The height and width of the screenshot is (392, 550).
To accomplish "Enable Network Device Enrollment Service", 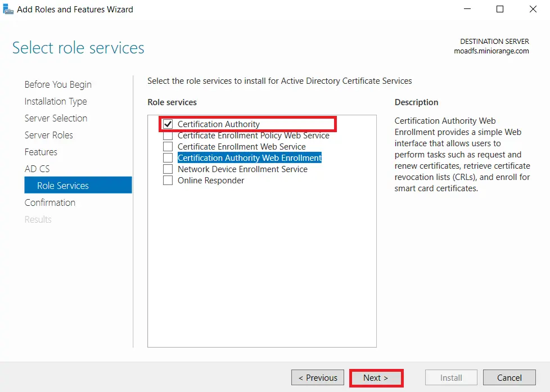I will point(167,169).
